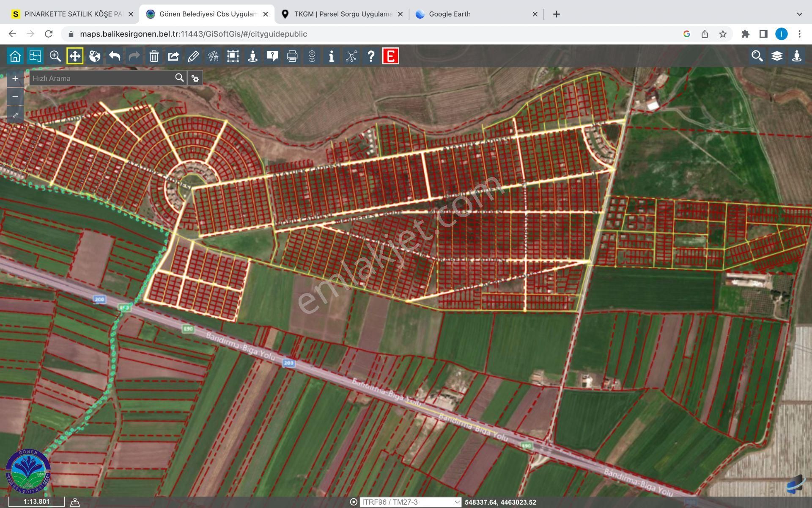Viewport: 812px width, 508px height.
Task: Open the floor plan layout tool
Action: pos(35,56)
